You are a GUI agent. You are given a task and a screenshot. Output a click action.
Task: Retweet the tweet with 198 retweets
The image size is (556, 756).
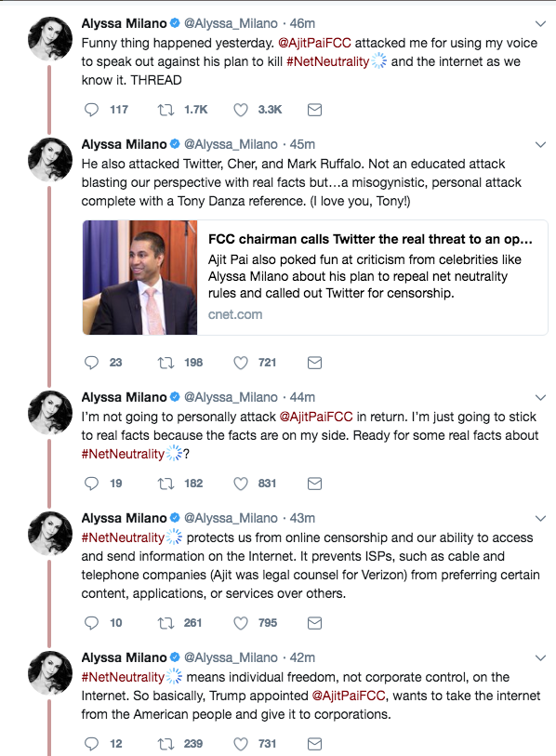(165, 363)
